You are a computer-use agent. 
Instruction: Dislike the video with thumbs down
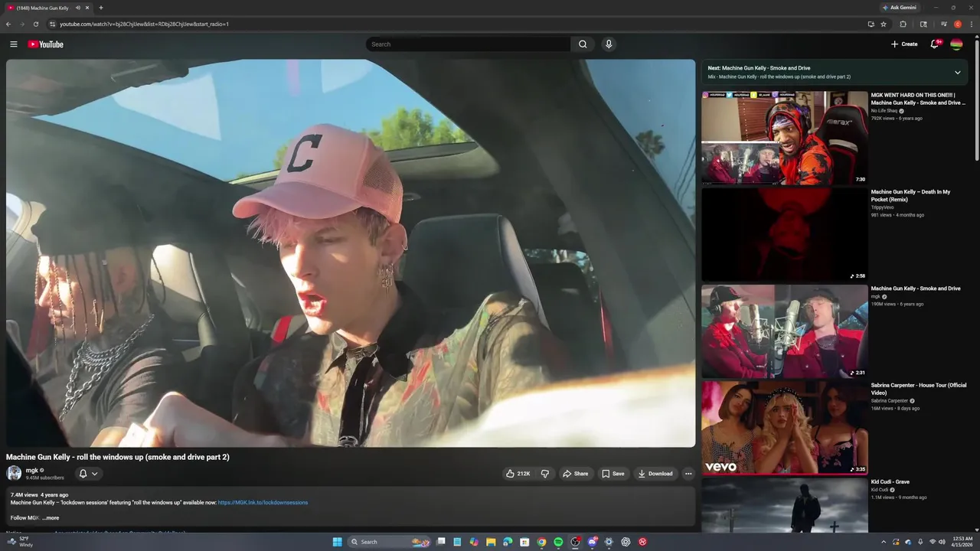click(545, 474)
